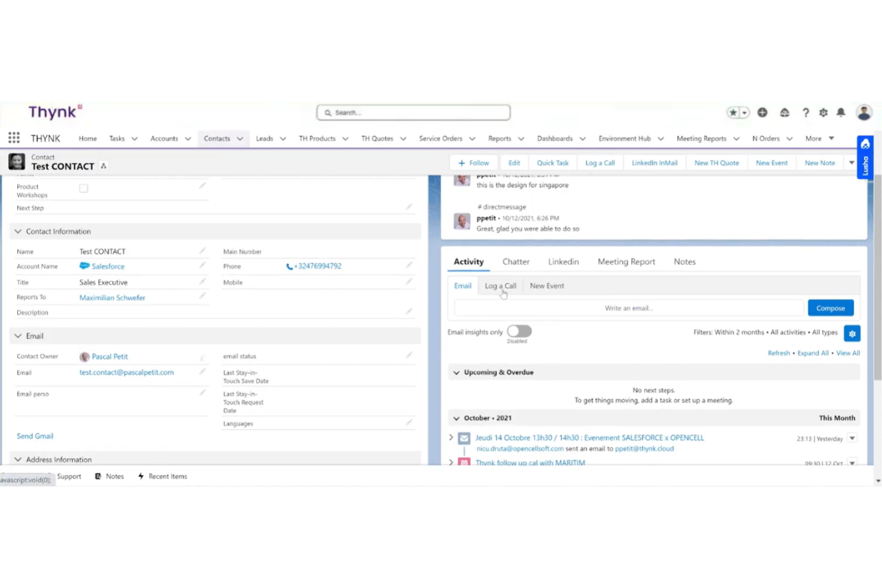Click the activity filter settings gear button
The image size is (882, 588).
[x=852, y=334]
